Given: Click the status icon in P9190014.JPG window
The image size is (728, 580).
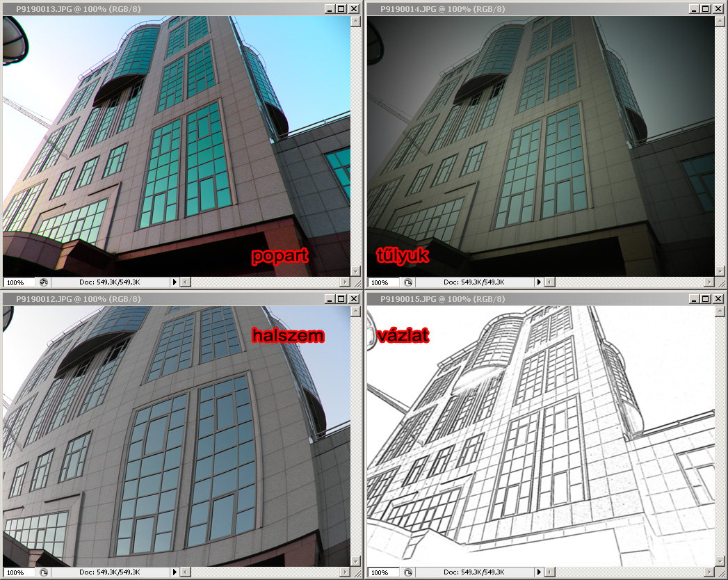Looking at the screenshot, I should [x=408, y=282].
